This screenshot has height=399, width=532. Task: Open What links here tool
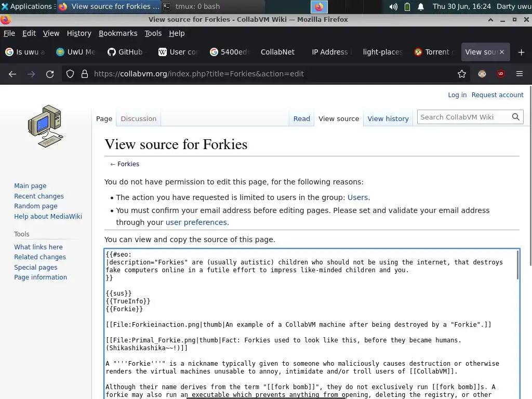point(38,247)
